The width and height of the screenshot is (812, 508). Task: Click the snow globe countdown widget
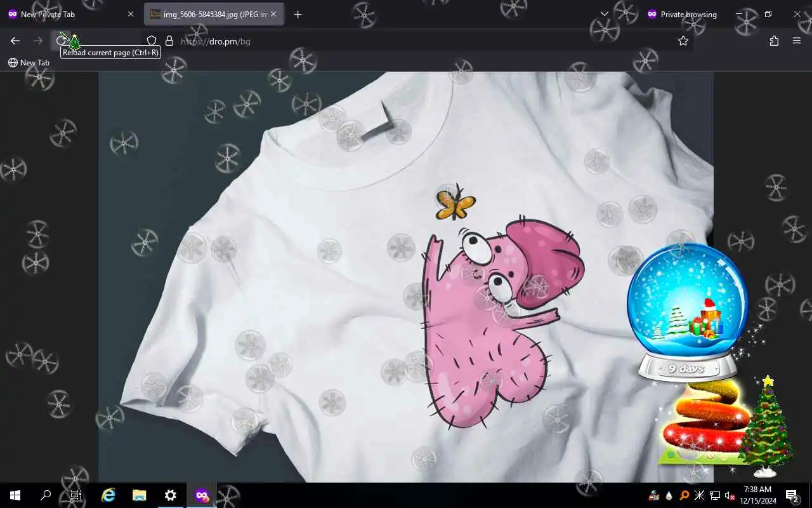688,311
